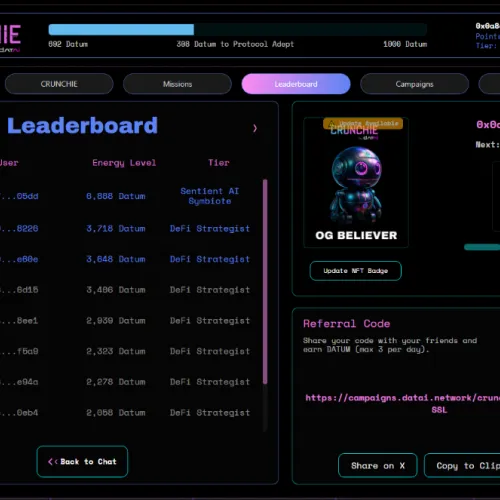Click the Energy Level column header
This screenshot has width=500, height=500.
(124, 163)
